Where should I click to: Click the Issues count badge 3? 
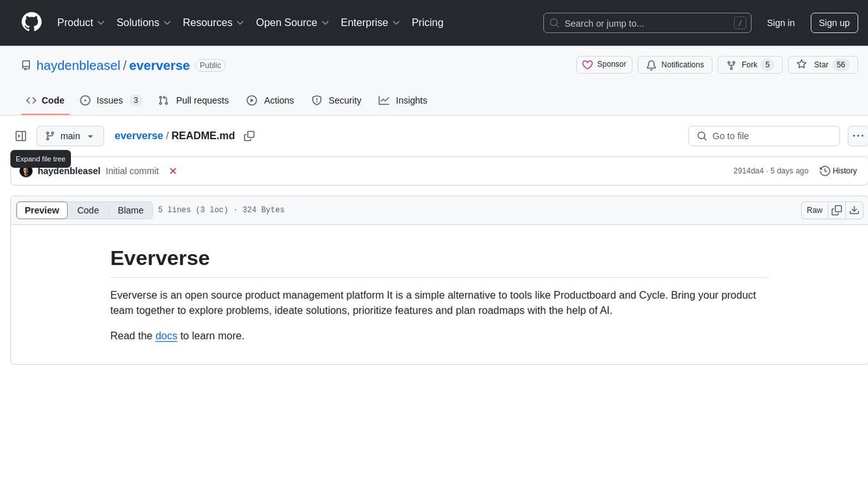tap(135, 100)
